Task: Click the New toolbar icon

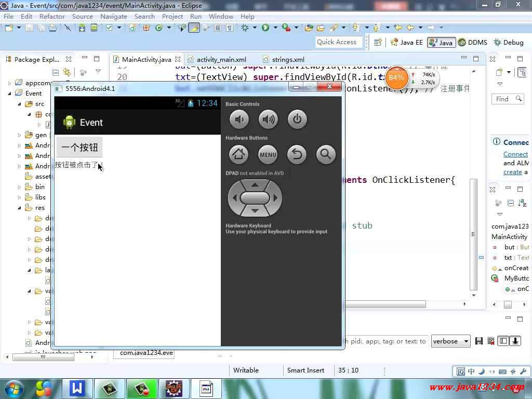Action: click(9, 28)
